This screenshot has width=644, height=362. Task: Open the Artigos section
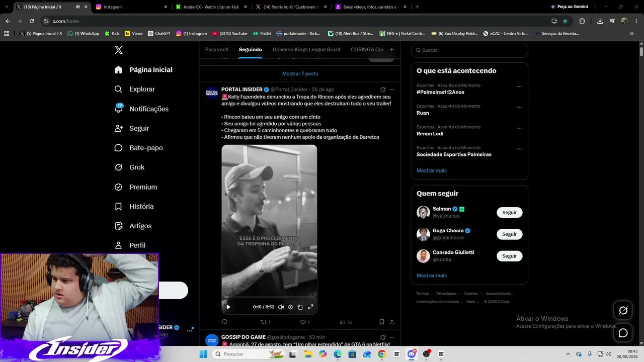point(133,226)
